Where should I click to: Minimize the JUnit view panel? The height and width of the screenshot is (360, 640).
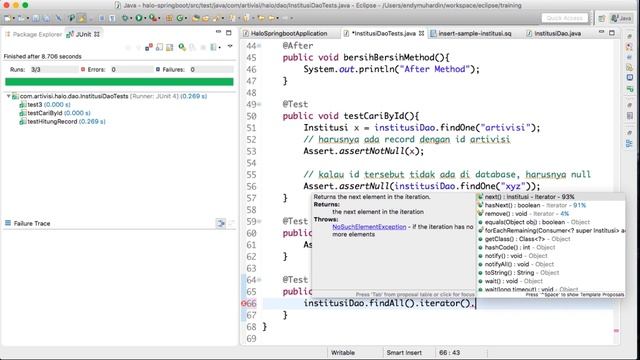pyautogui.click(x=218, y=32)
